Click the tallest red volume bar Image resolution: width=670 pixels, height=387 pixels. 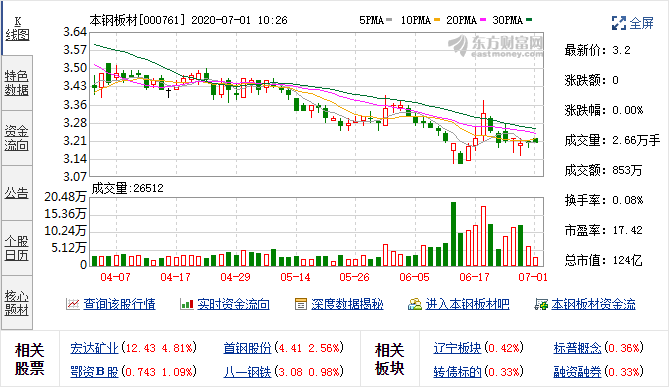tap(483, 236)
